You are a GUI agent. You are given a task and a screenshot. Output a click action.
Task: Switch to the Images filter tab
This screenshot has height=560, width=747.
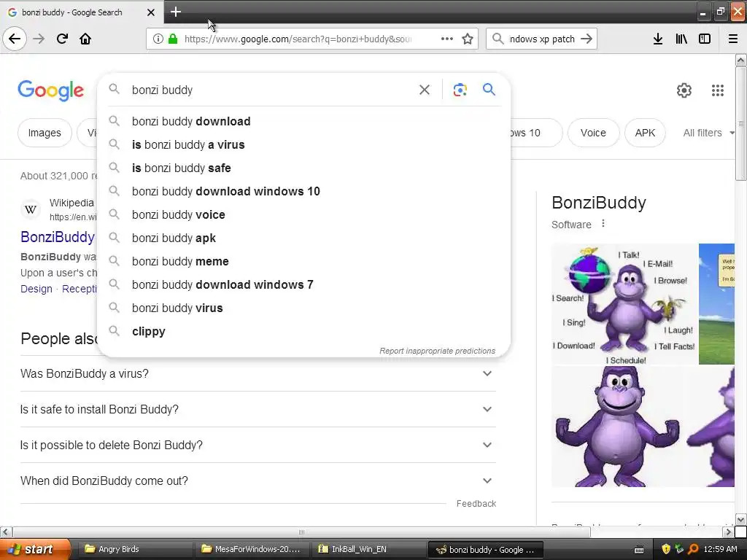point(44,133)
